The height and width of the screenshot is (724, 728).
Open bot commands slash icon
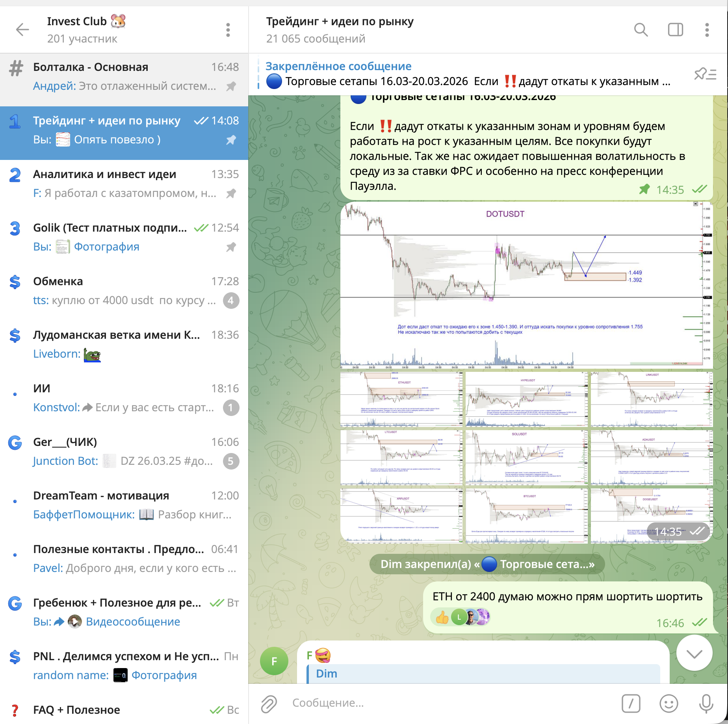pyautogui.click(x=631, y=703)
